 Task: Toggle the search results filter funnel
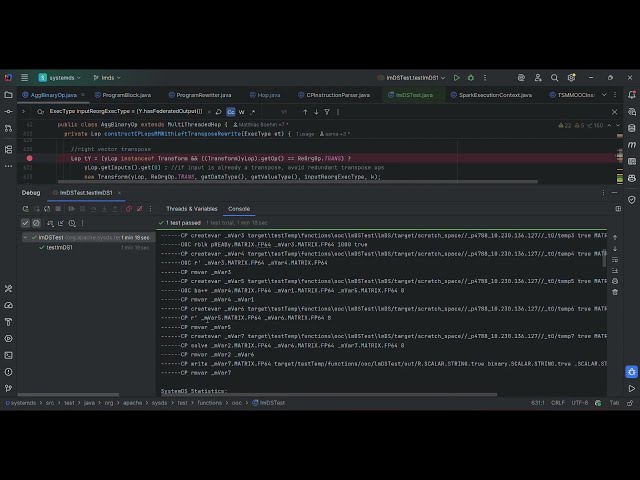tap(327, 112)
